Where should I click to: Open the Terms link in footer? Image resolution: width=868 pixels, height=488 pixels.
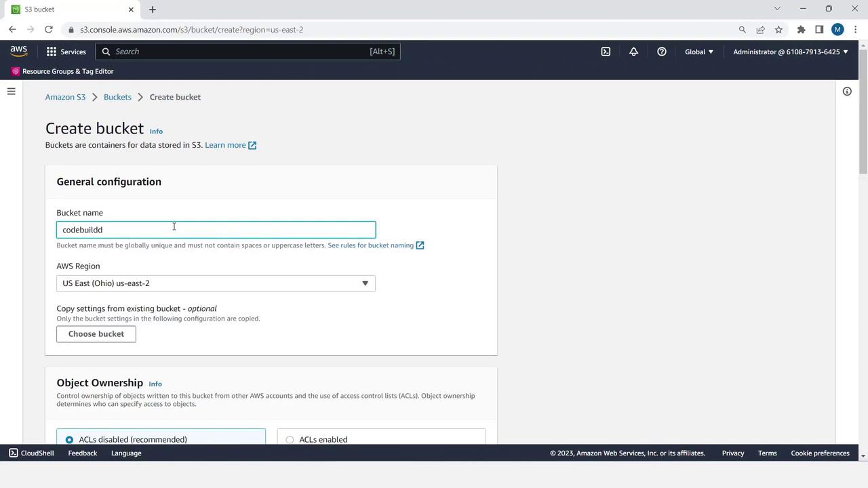pos(768,453)
